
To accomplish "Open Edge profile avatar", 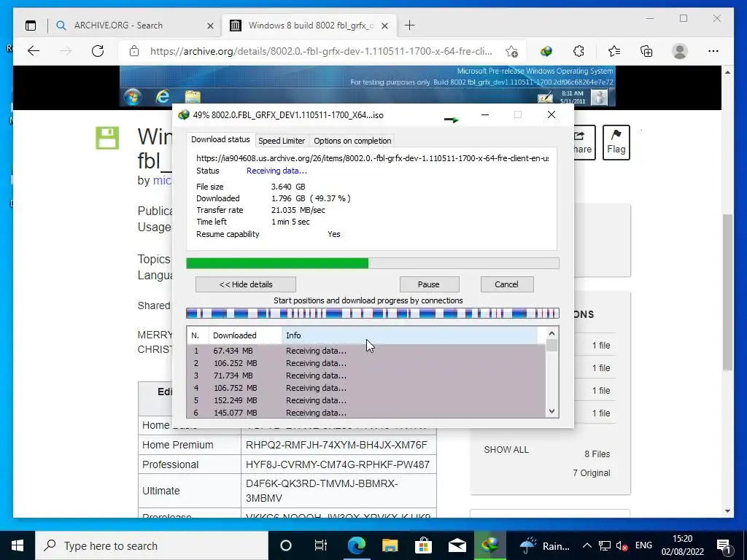I will [680, 51].
